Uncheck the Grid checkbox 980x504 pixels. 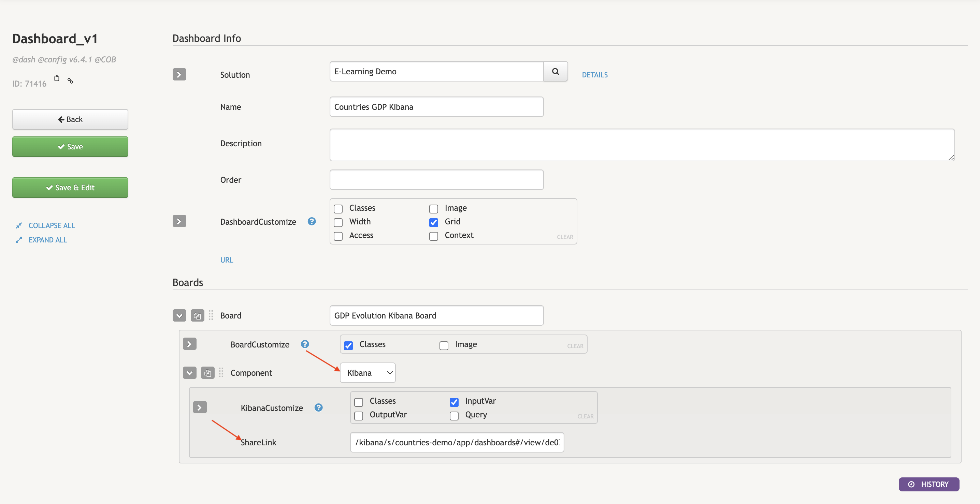click(x=433, y=222)
